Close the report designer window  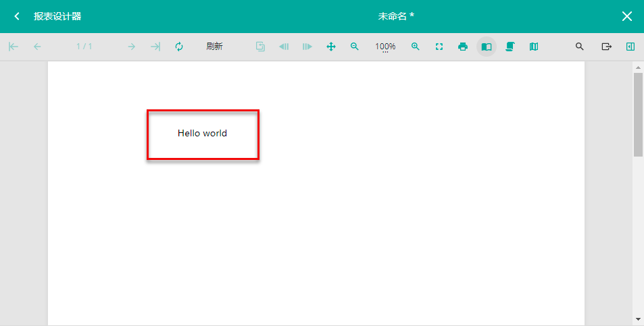626,16
